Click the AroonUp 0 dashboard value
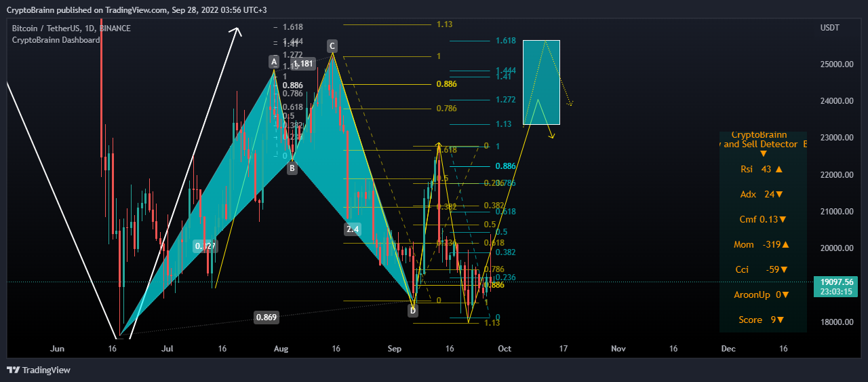This screenshot has width=868, height=382. pos(778,294)
